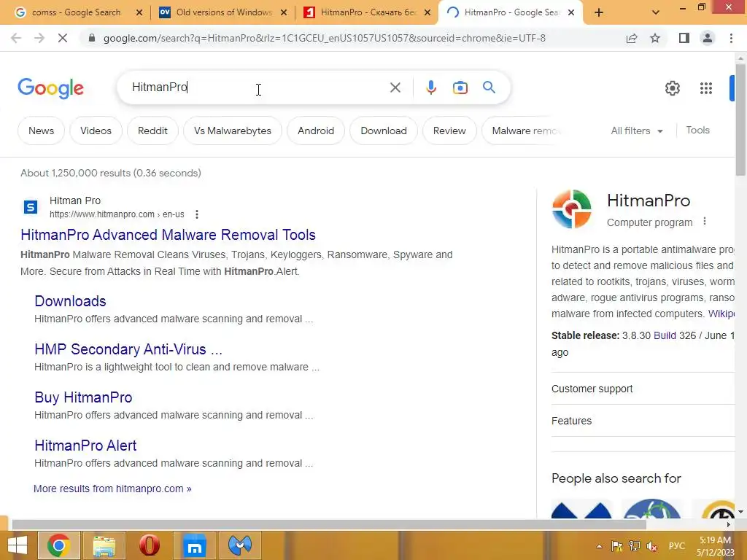The height and width of the screenshot is (560, 747).
Task: Expand Customer support in knowledge panel
Action: pyautogui.click(x=643, y=389)
